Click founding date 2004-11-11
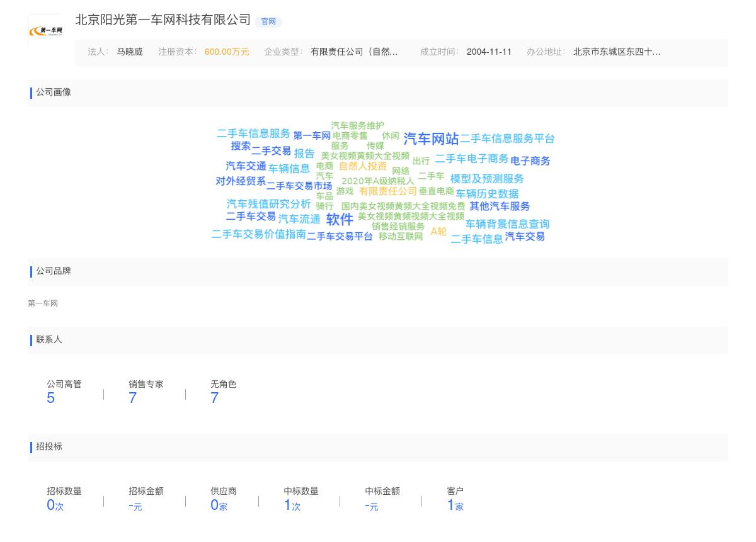Image resolution: width=756 pixels, height=542 pixels. pos(489,52)
